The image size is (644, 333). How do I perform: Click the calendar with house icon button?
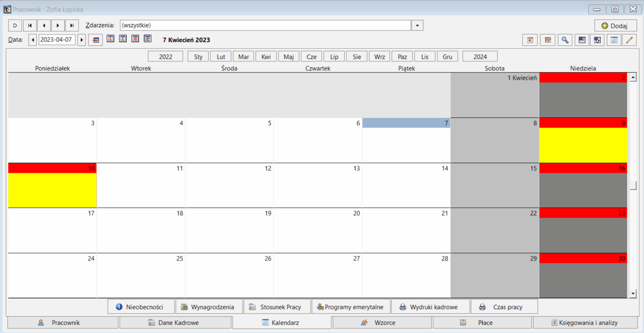click(x=548, y=40)
